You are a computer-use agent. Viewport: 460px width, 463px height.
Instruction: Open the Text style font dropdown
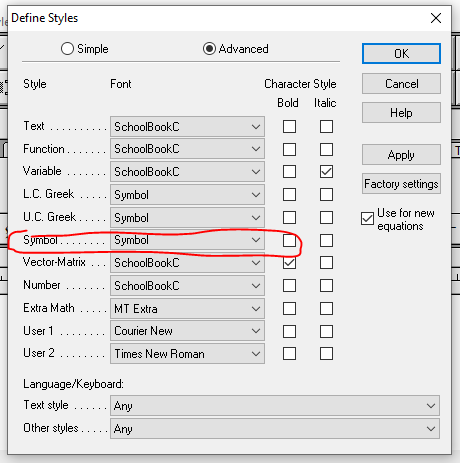click(187, 126)
